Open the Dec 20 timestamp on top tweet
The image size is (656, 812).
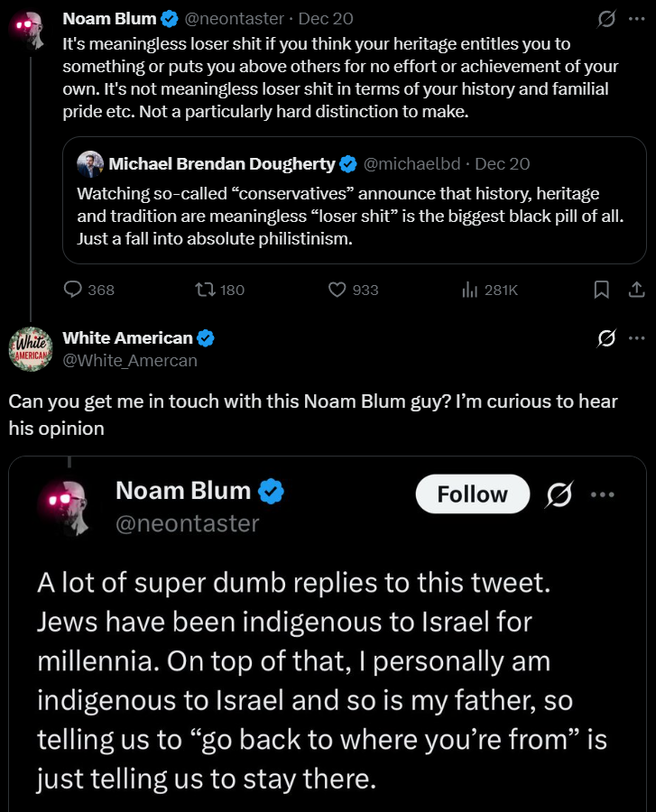pyautogui.click(x=325, y=19)
